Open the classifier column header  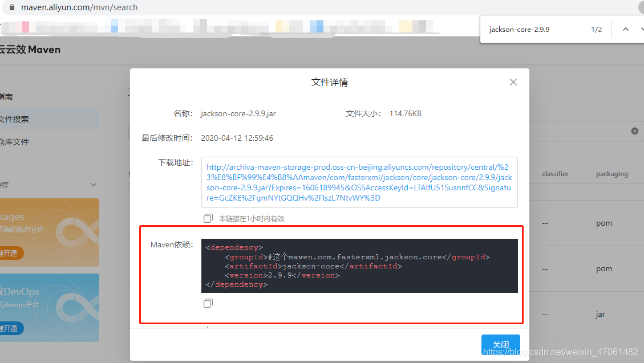555,173
